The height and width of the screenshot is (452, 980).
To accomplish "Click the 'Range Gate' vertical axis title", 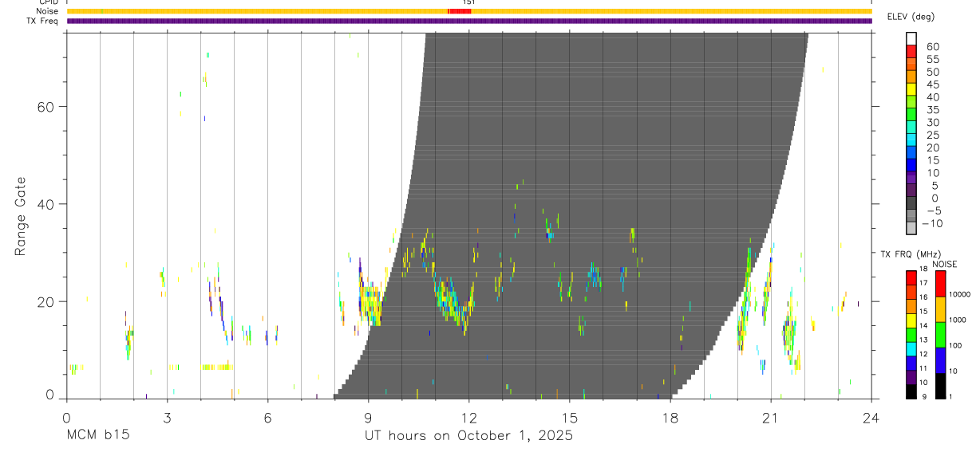I will [x=21, y=216].
